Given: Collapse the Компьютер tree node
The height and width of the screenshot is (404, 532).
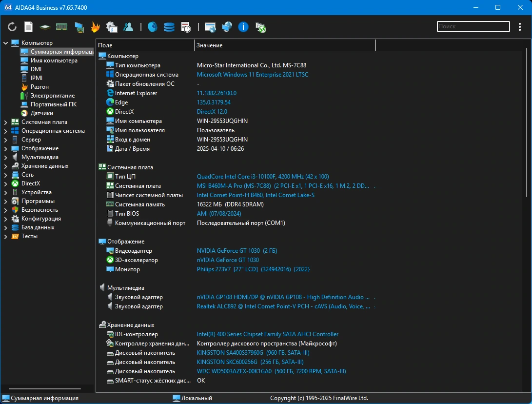Looking at the screenshot, I should (5, 43).
